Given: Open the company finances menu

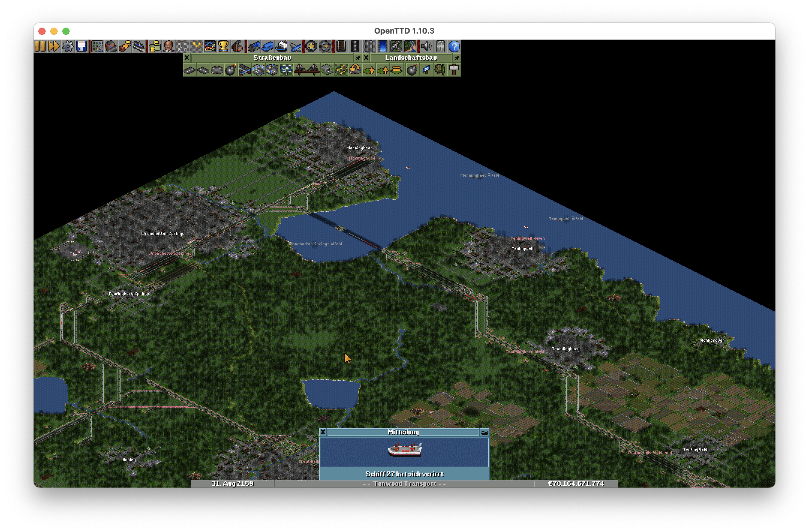Looking at the screenshot, I should tap(155, 46).
